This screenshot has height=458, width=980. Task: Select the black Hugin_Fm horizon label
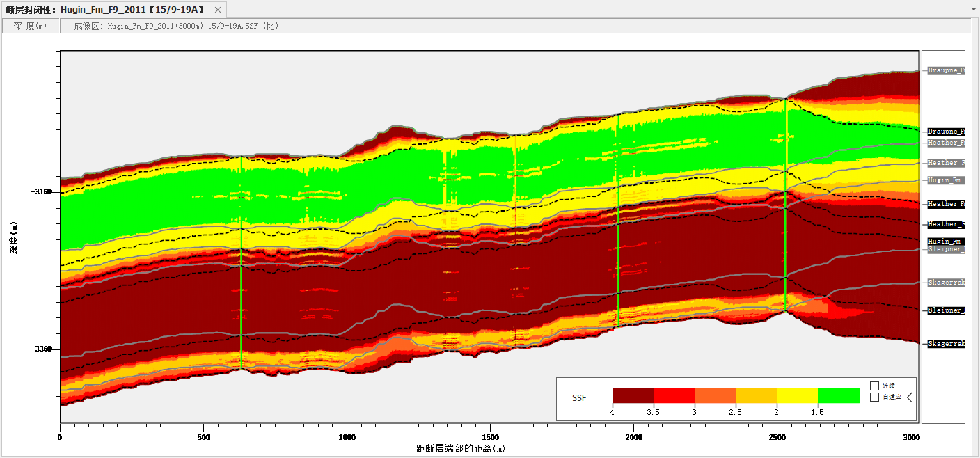[946, 241]
